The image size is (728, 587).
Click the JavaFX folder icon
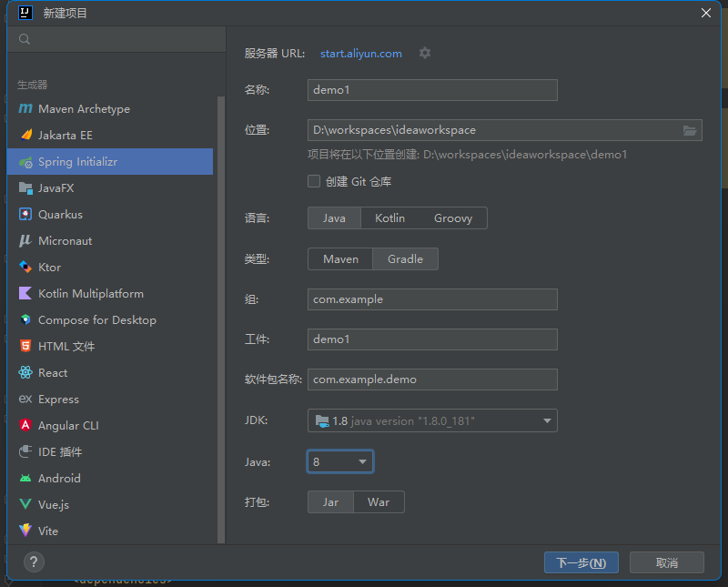(25, 188)
